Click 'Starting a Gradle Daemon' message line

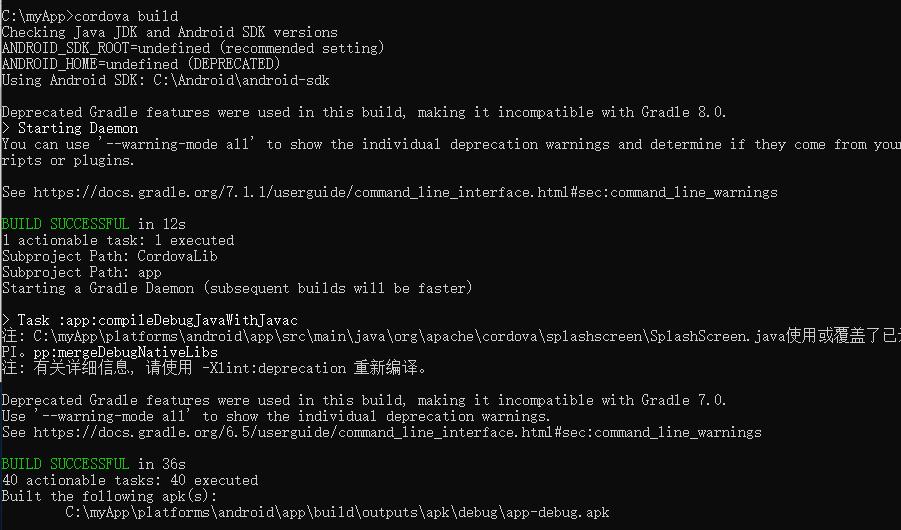tap(235, 288)
